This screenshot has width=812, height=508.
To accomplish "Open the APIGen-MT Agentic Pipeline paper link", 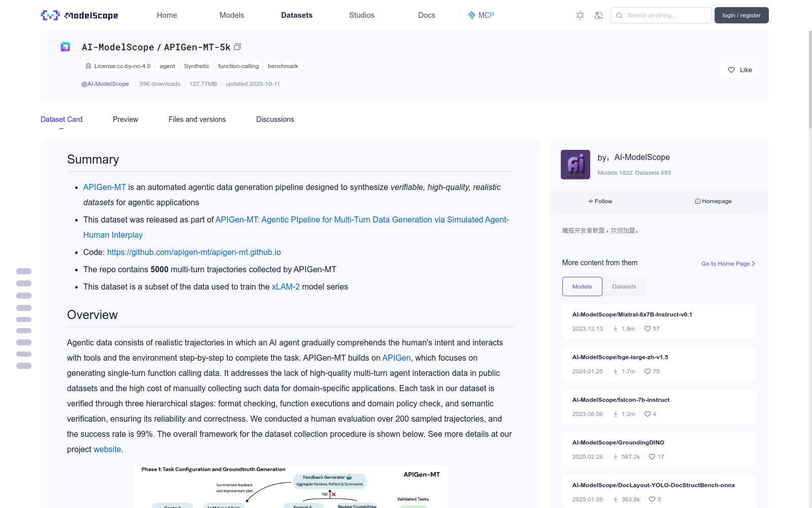I will pos(296,227).
